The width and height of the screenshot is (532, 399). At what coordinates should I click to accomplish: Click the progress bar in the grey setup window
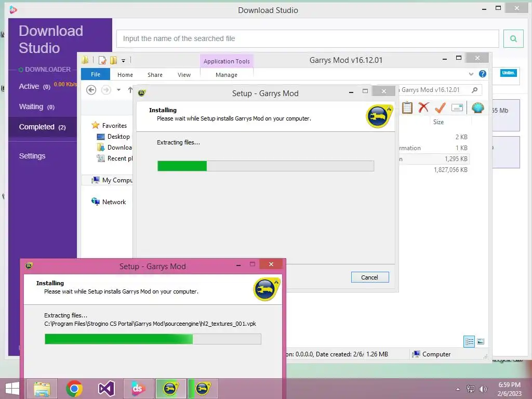[265, 166]
